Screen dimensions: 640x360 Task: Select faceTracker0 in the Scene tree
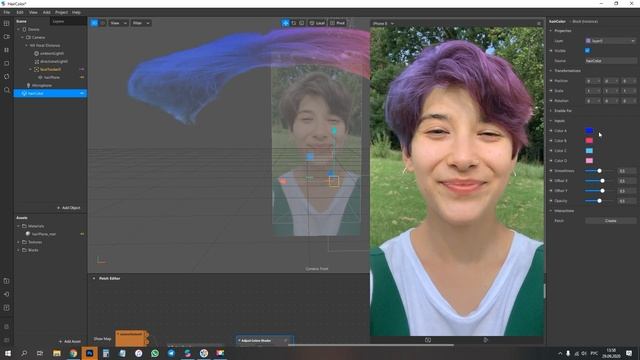point(50,69)
